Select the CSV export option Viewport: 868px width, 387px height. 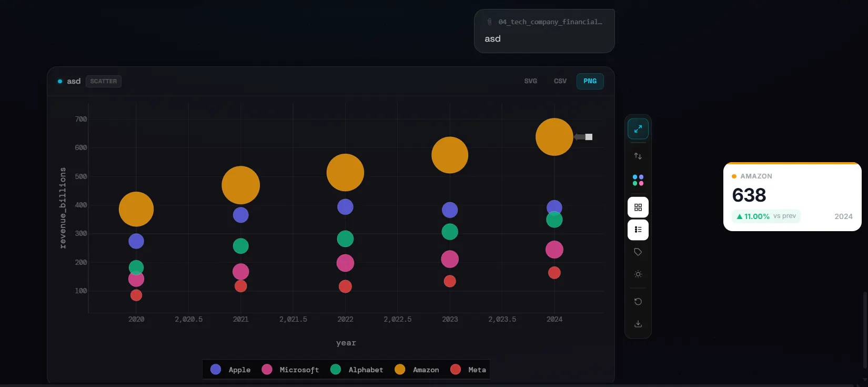(x=560, y=81)
